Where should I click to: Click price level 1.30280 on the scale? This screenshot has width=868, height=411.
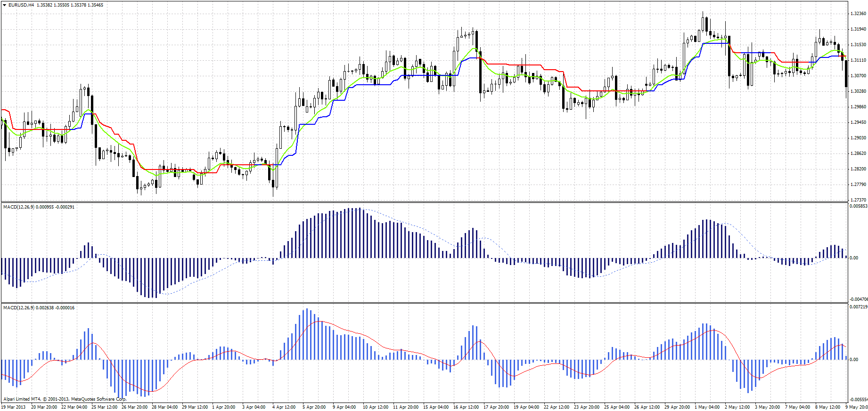coord(859,91)
